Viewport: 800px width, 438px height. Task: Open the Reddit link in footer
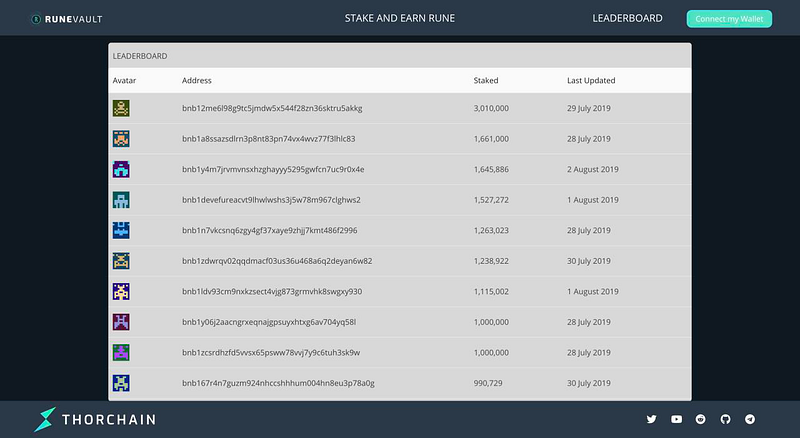point(701,419)
